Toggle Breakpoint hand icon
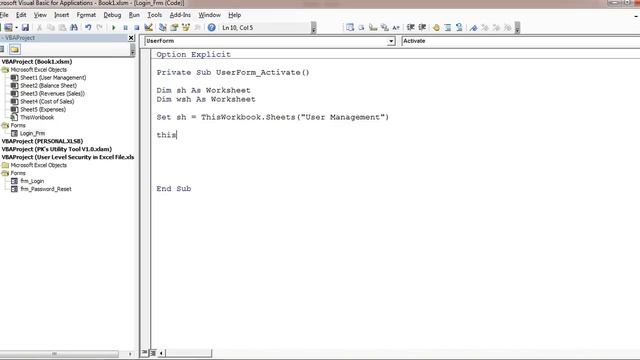Screen dimensions: 640x360 pyautogui.click(x=436, y=28)
